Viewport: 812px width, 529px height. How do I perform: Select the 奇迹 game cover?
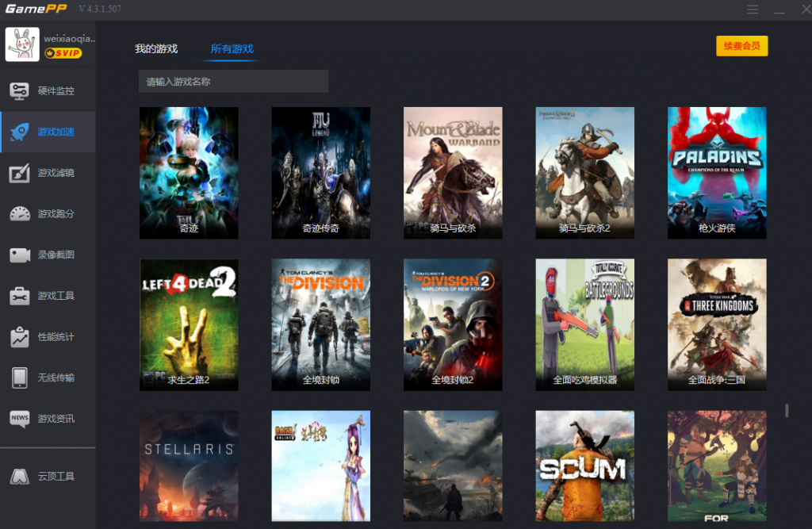pyautogui.click(x=189, y=173)
